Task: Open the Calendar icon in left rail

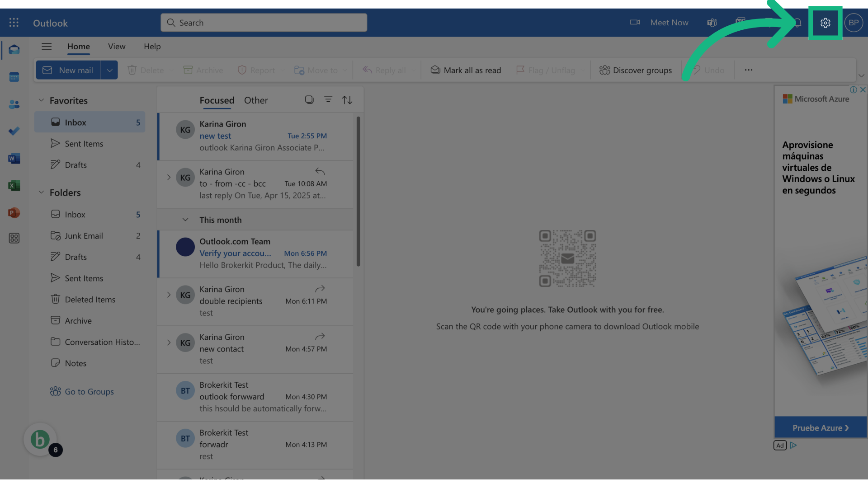Action: [x=14, y=77]
